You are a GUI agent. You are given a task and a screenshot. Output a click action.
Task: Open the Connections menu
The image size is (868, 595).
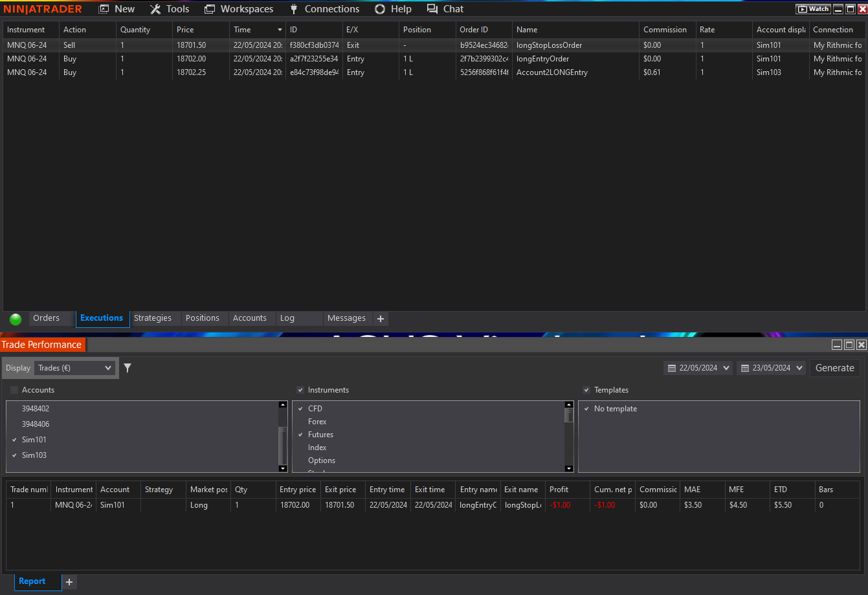324,9
